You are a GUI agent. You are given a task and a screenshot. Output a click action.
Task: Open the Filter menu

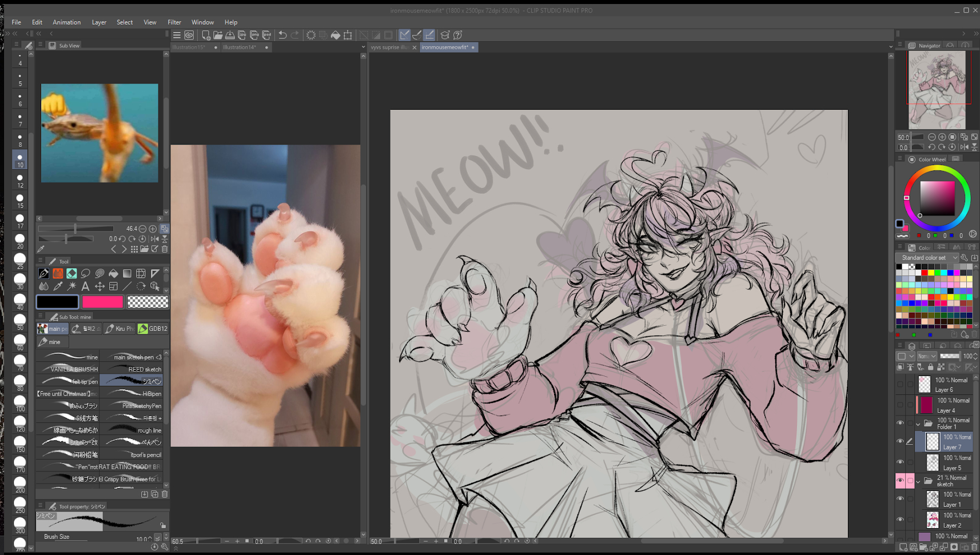174,22
